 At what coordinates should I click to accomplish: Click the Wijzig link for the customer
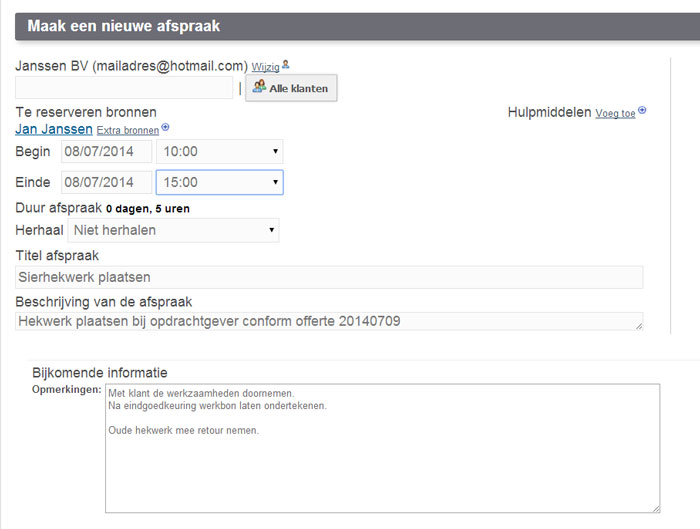[265, 67]
